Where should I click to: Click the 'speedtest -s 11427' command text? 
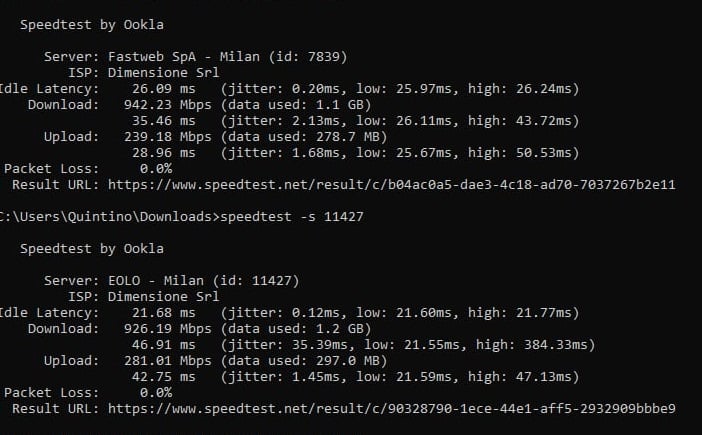(x=291, y=217)
